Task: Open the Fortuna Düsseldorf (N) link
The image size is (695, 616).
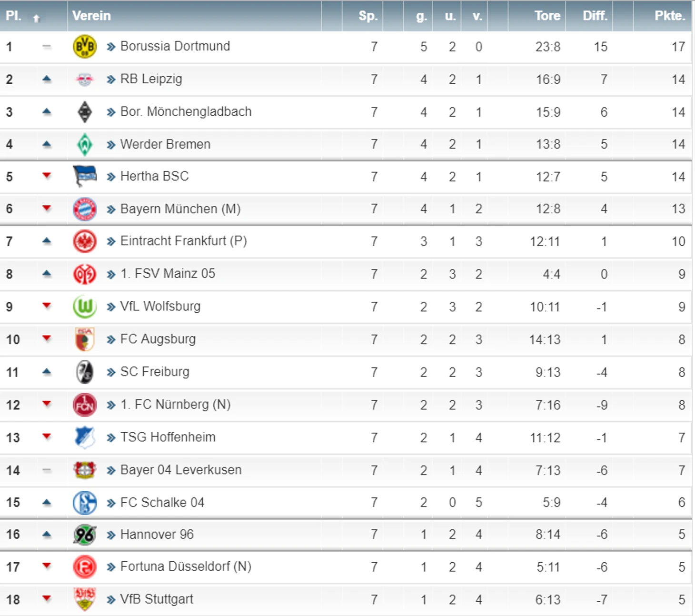Action: 186,566
